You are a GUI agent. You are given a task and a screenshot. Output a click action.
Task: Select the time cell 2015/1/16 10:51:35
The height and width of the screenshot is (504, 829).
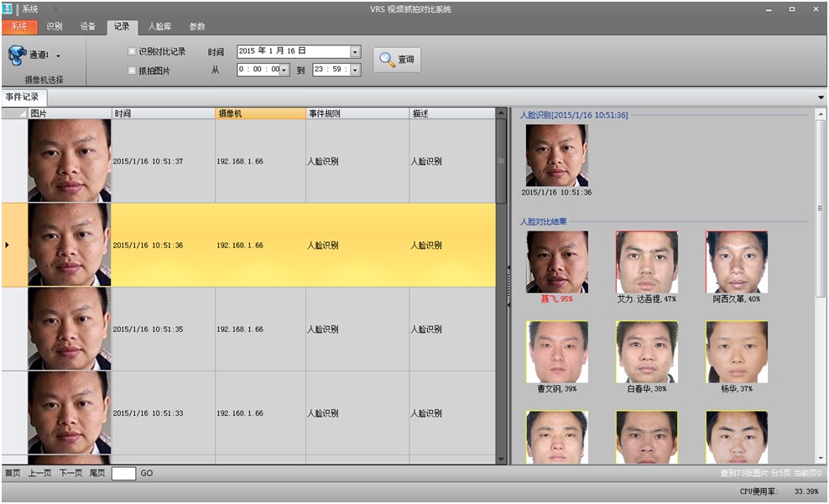click(x=164, y=329)
